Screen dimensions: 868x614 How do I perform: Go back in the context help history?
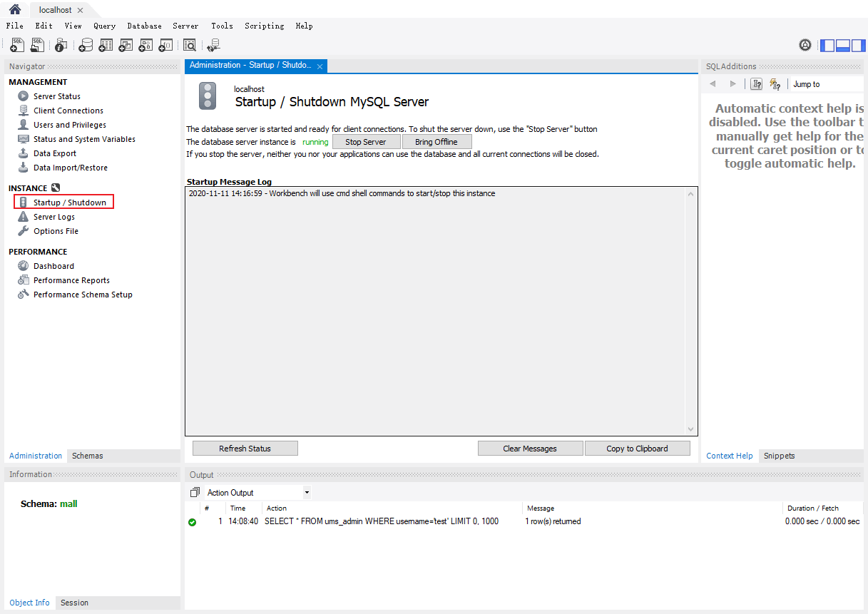[x=712, y=84]
